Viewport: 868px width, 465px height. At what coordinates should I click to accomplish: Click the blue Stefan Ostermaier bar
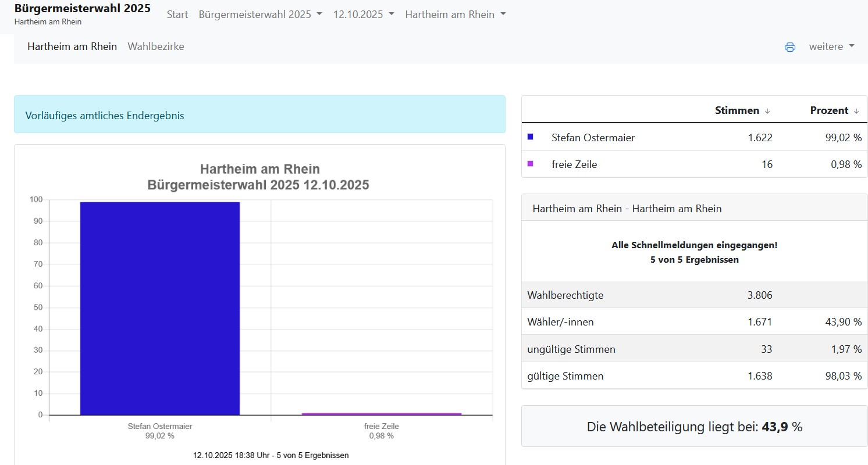(160, 308)
